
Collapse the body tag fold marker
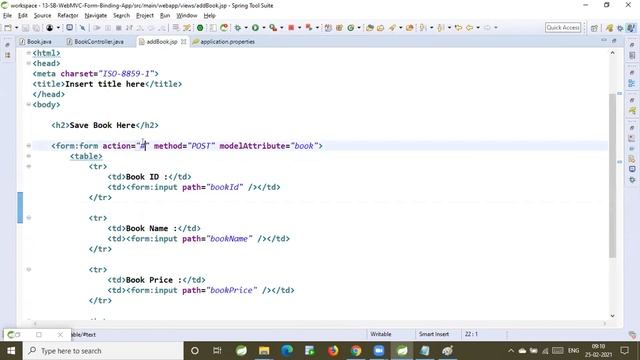tap(29, 104)
